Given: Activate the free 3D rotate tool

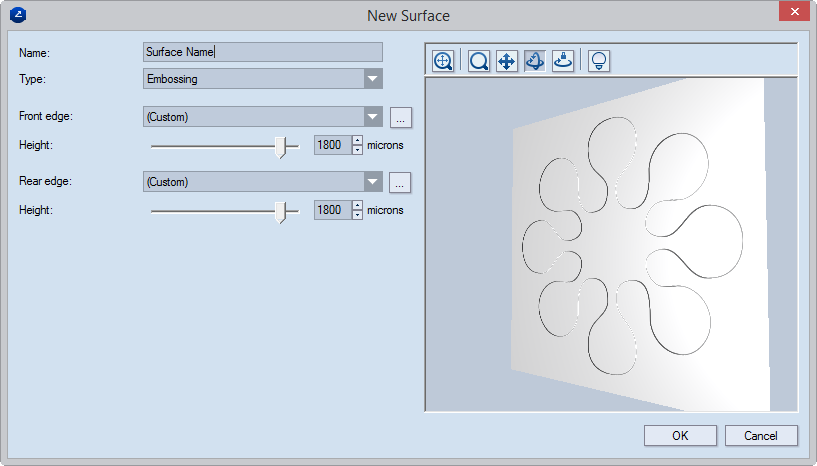Looking at the screenshot, I should pyautogui.click(x=535, y=61).
